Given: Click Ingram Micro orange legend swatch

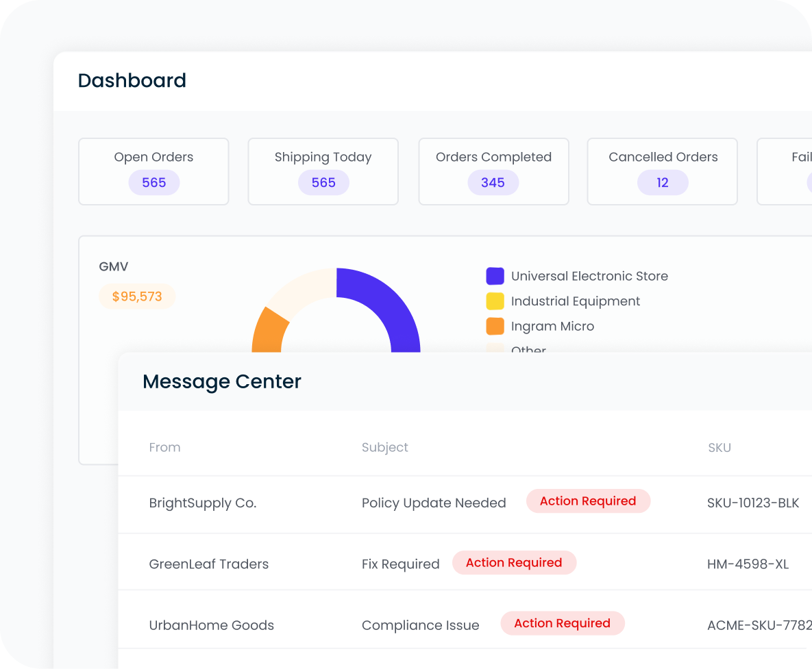Looking at the screenshot, I should (495, 326).
